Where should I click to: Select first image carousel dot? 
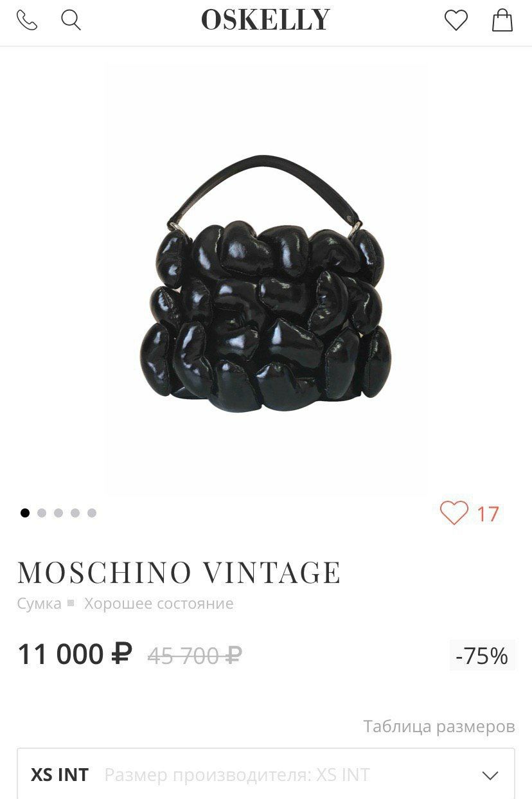click(25, 513)
